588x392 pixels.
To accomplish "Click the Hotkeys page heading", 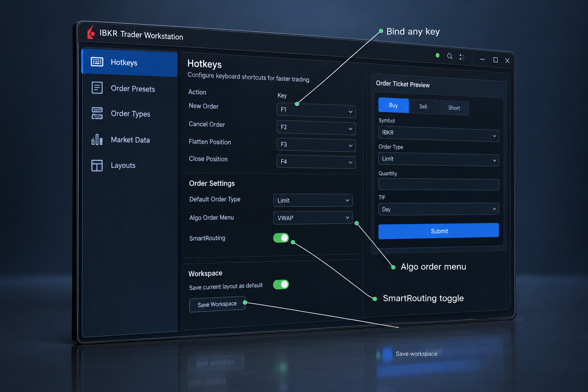I will pyautogui.click(x=204, y=64).
